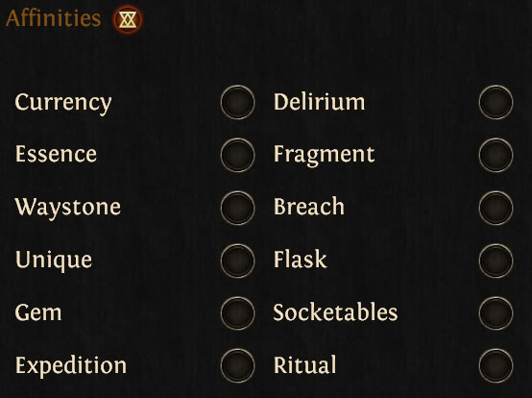Enable the Socketables affinity circle
532x398 pixels.
(496, 313)
